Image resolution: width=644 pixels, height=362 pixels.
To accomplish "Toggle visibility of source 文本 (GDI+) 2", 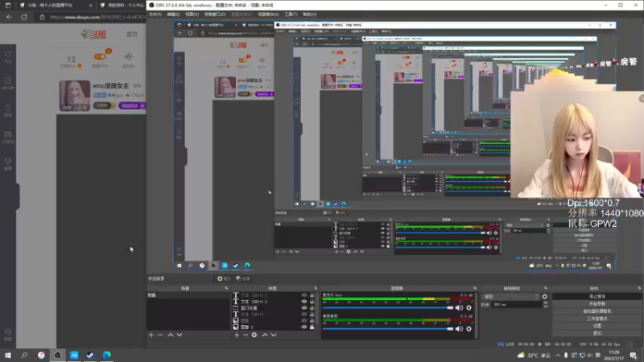I will (304, 302).
